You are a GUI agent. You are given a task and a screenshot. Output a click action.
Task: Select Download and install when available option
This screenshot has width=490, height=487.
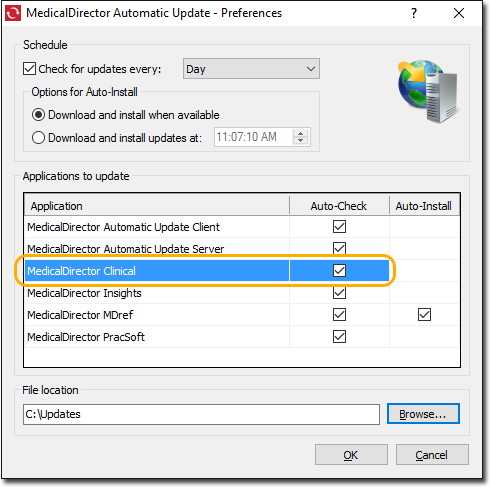click(38, 115)
